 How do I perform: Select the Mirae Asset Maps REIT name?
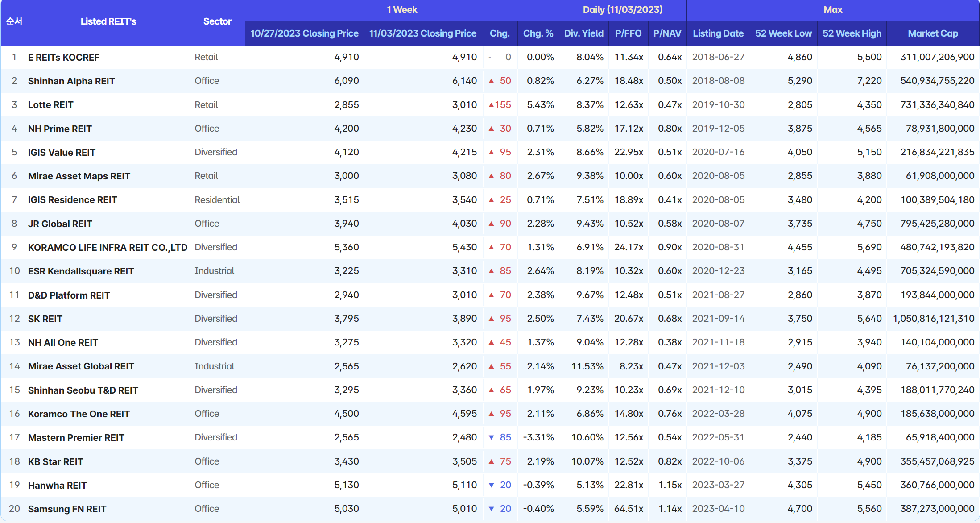click(x=79, y=176)
